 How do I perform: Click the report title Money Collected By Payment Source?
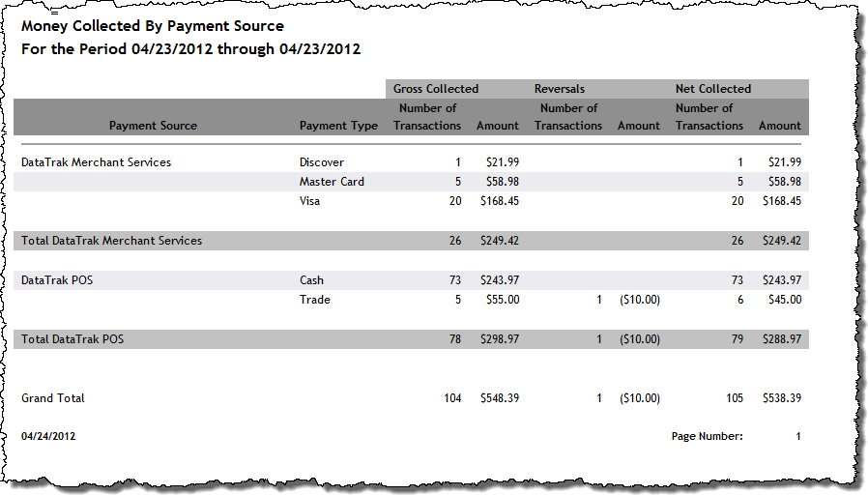152,26
